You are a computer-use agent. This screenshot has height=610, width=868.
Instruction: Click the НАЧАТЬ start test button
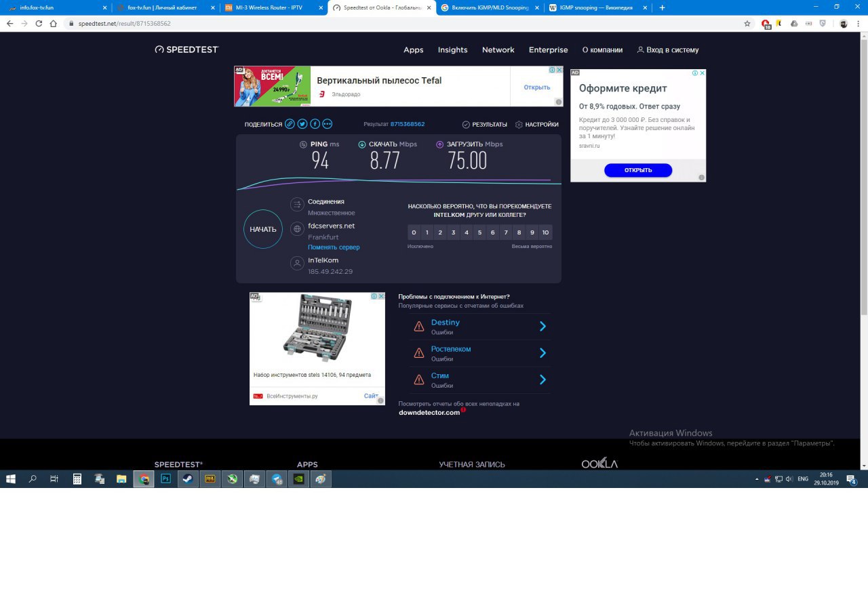click(262, 229)
